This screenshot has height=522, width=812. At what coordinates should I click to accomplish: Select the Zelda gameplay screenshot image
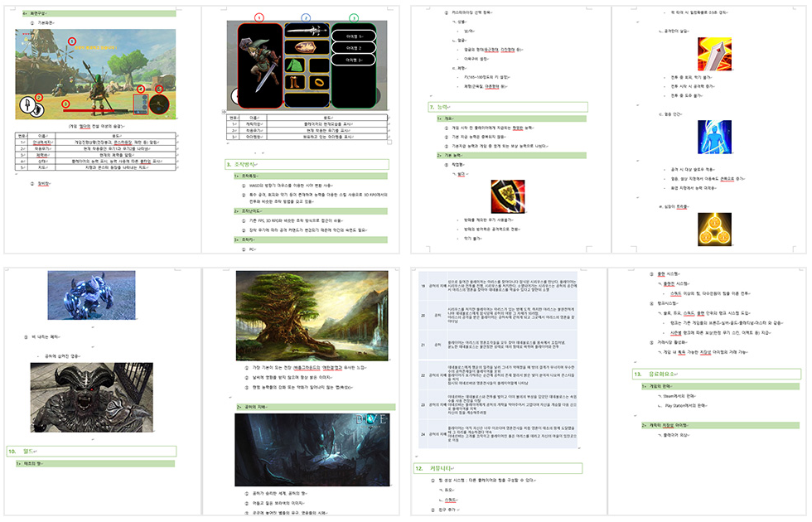point(95,74)
